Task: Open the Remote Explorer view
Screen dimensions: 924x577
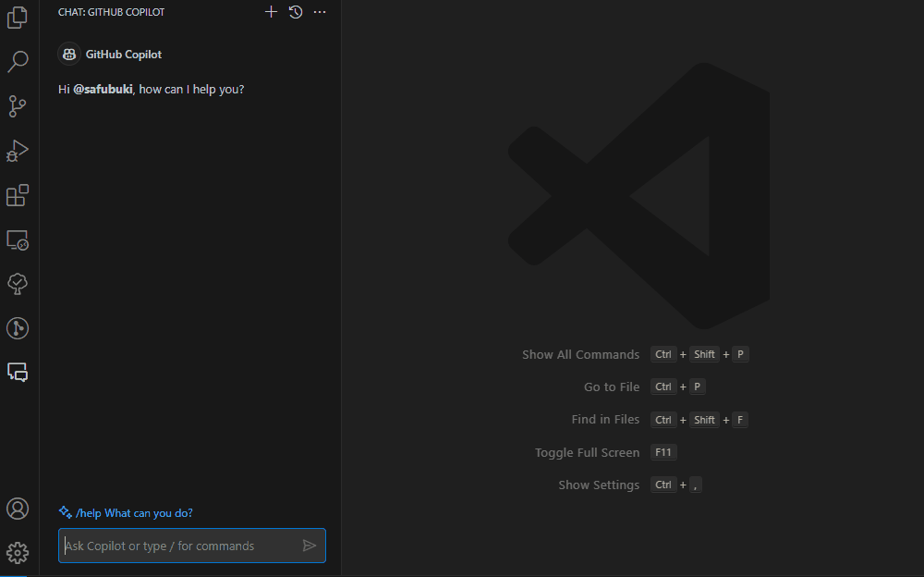Action: click(x=18, y=240)
